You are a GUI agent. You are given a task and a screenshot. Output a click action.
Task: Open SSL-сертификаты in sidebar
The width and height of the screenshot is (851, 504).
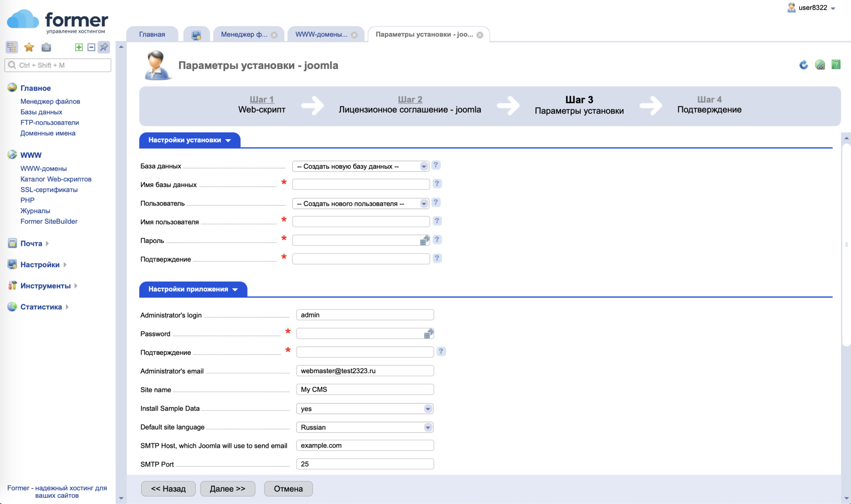[49, 189]
